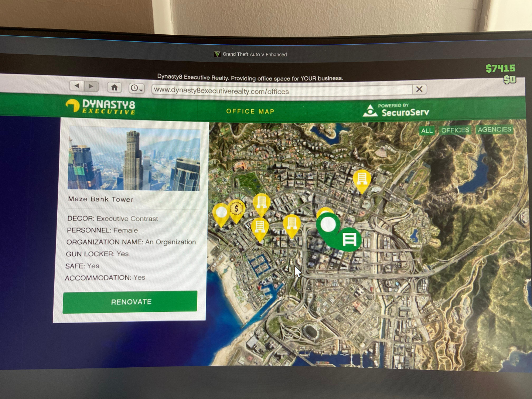Select the yellow dollar-sign map marker
532x399 pixels.
[x=236, y=211]
